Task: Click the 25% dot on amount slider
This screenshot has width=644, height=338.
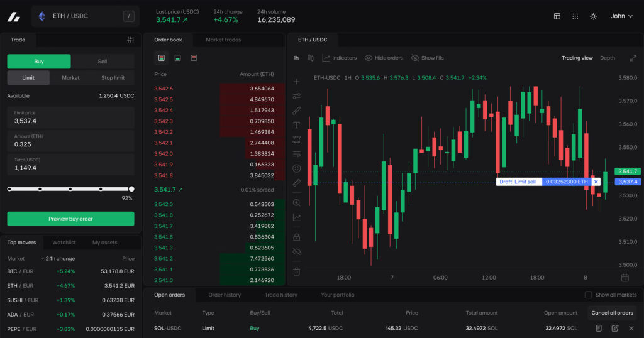Action: coord(40,189)
